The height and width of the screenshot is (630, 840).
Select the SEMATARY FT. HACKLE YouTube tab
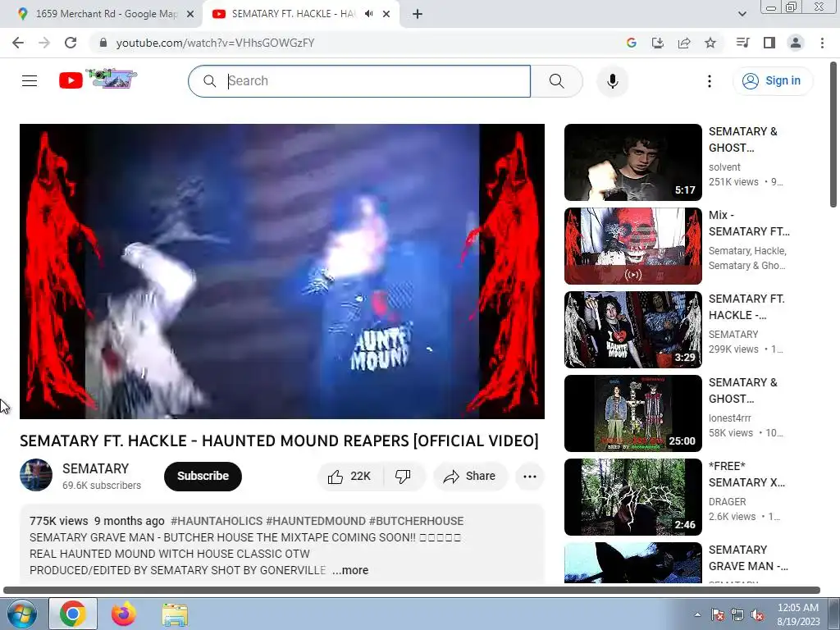click(294, 14)
